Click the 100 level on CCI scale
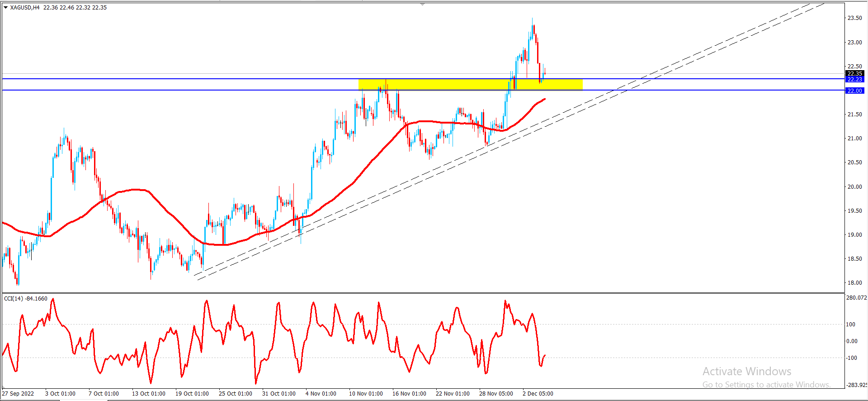 click(x=851, y=325)
